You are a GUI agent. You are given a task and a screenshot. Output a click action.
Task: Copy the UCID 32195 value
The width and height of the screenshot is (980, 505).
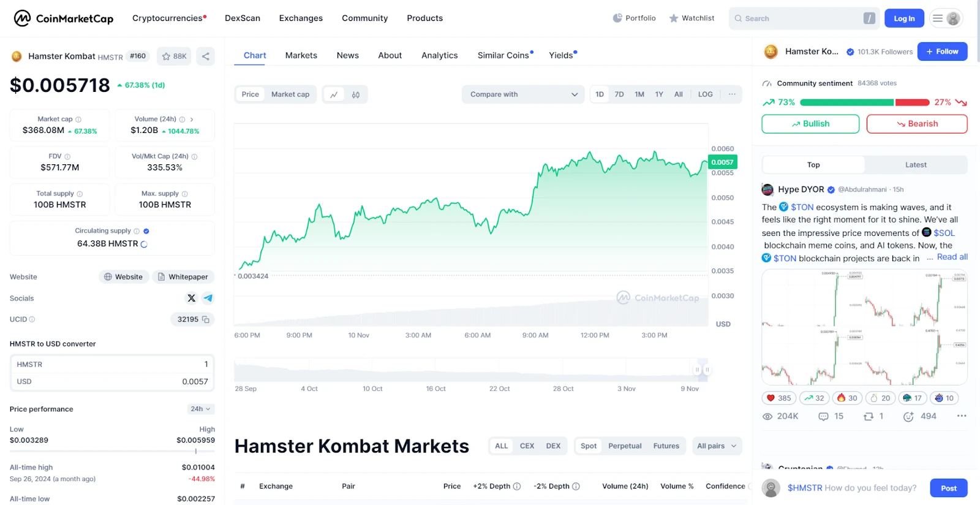206,319
